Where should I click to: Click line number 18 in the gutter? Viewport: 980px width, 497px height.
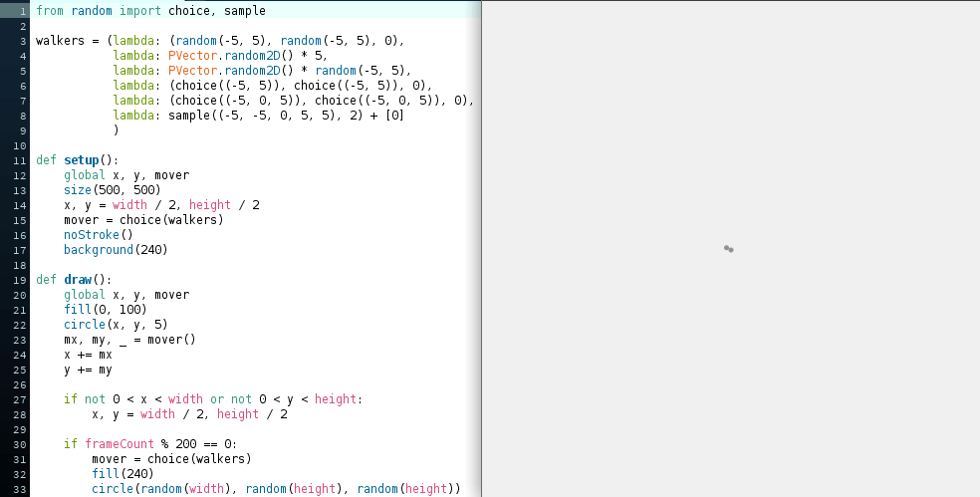click(x=20, y=265)
